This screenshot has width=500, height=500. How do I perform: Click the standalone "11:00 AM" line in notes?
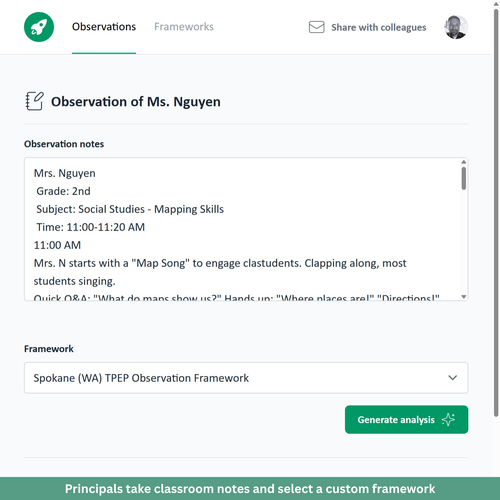(x=57, y=245)
